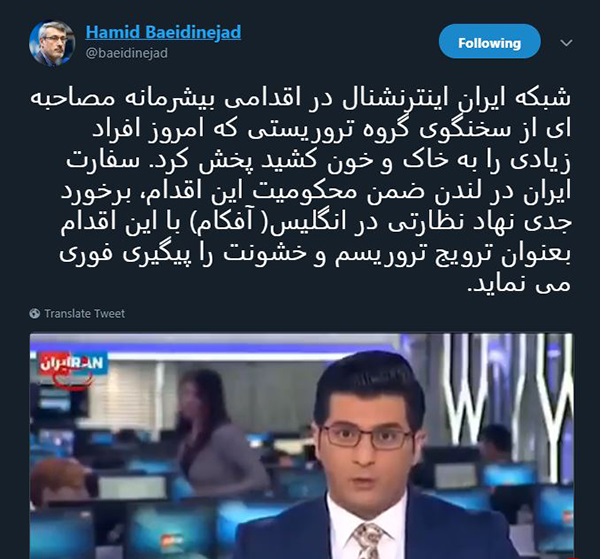The height and width of the screenshot is (559, 601).
Task: Play the Iran International video
Action: [302, 446]
